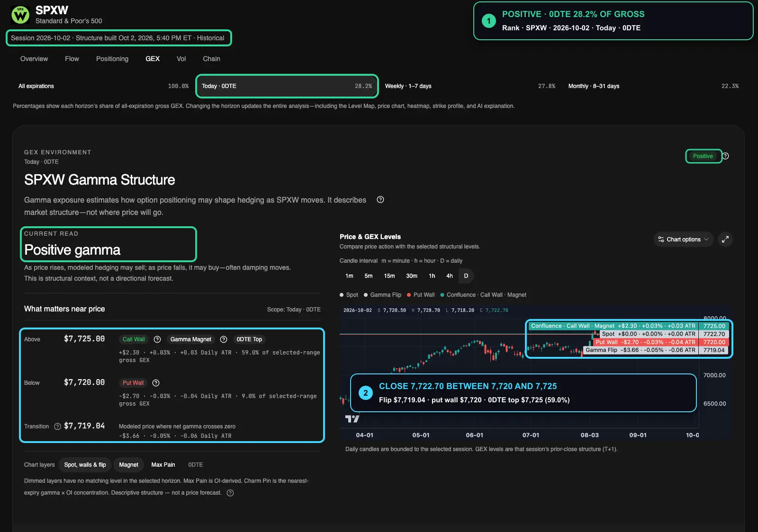This screenshot has height=532, width=758.
Task: Select the daily D candle interval
Action: tap(466, 276)
